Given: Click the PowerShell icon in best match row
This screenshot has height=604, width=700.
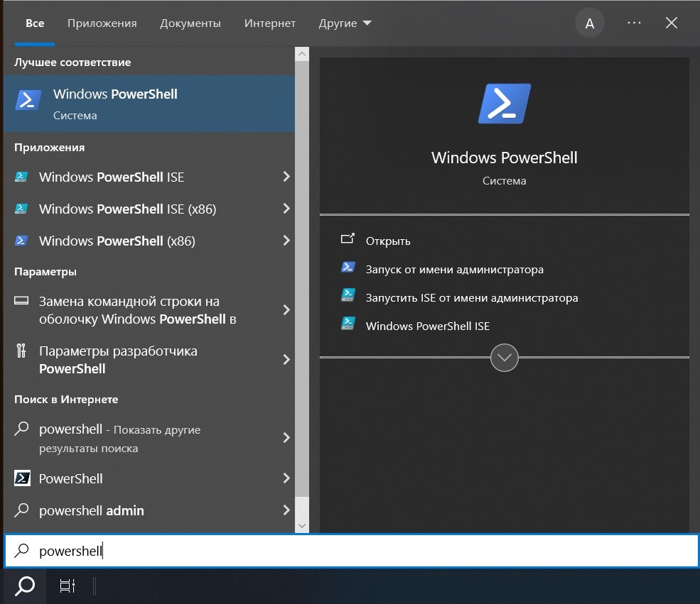Looking at the screenshot, I should [x=28, y=99].
